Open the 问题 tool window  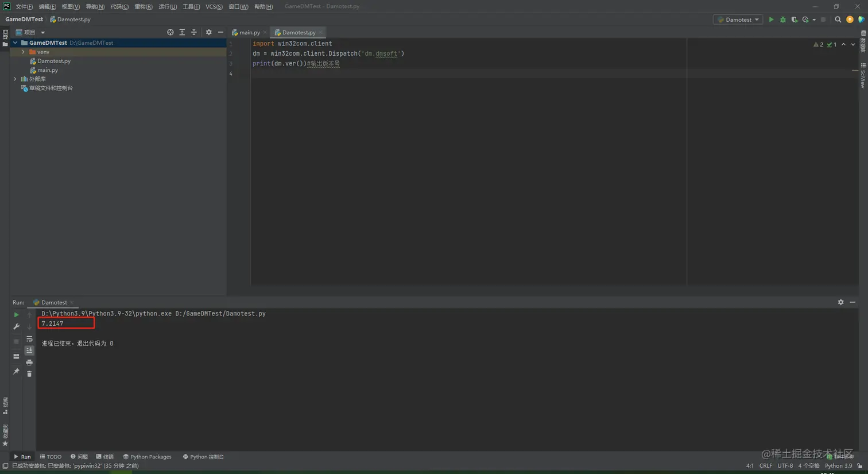pos(79,457)
